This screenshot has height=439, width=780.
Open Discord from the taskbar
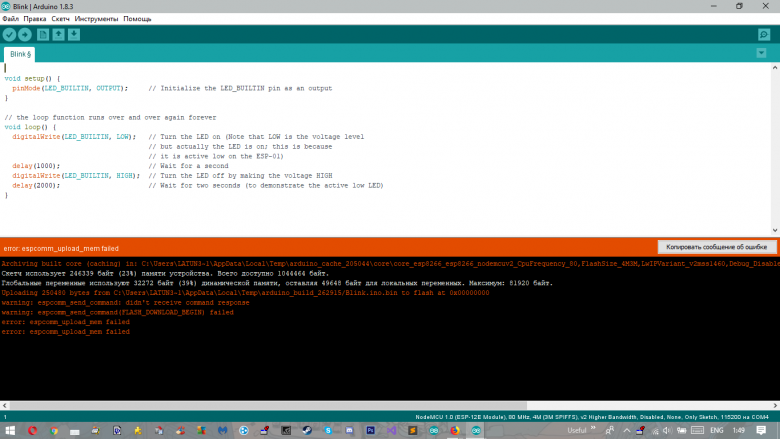[x=349, y=431]
